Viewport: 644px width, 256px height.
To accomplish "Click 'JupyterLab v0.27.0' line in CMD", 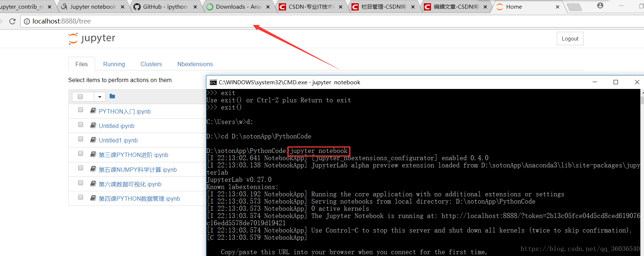I will tap(239, 180).
